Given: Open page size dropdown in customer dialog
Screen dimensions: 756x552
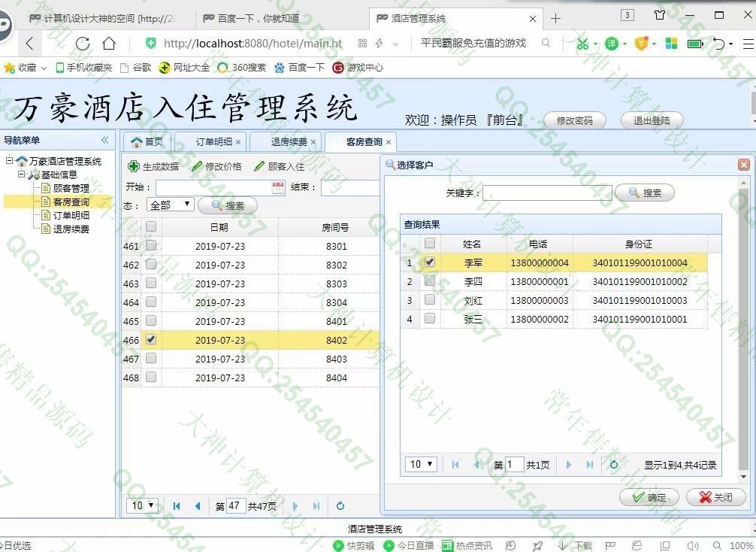Looking at the screenshot, I should pos(421,465).
